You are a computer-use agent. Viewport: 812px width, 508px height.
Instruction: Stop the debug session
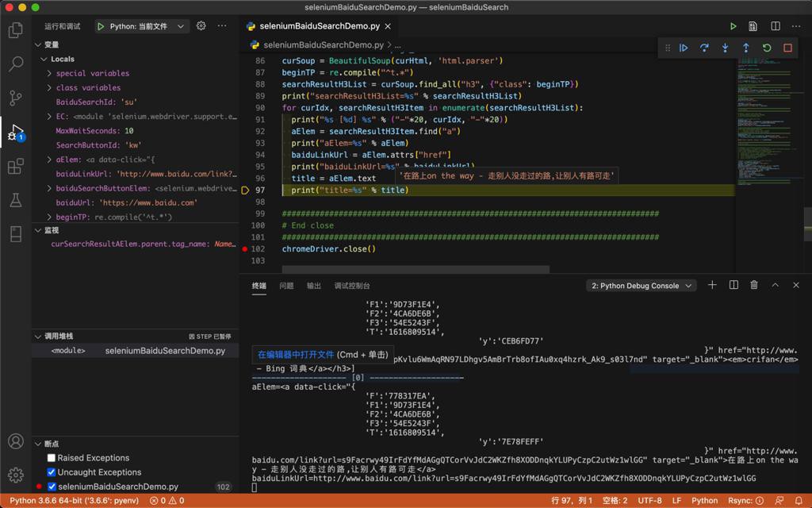click(787, 48)
